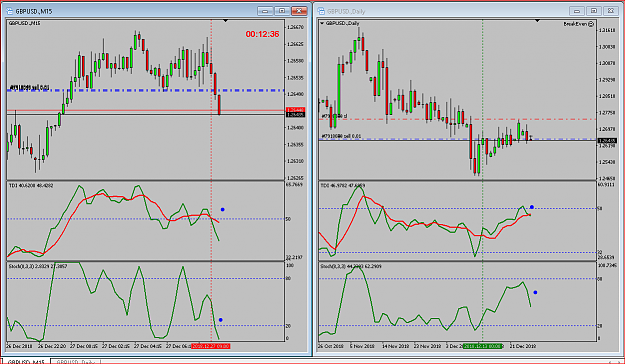Click the red bid price tag on M15 price scale
This screenshot has width=625, height=364.
[296, 110]
